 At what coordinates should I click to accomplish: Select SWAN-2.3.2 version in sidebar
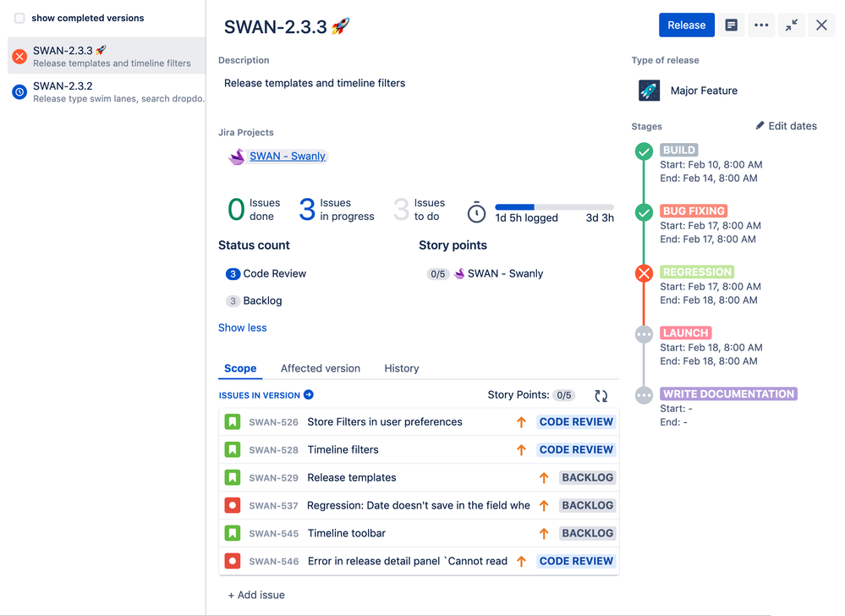[107, 91]
